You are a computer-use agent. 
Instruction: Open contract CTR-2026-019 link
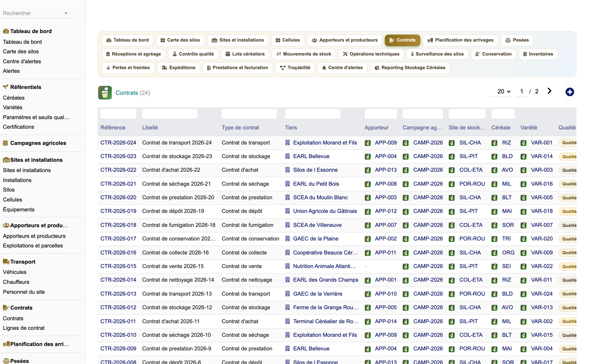pos(118,211)
